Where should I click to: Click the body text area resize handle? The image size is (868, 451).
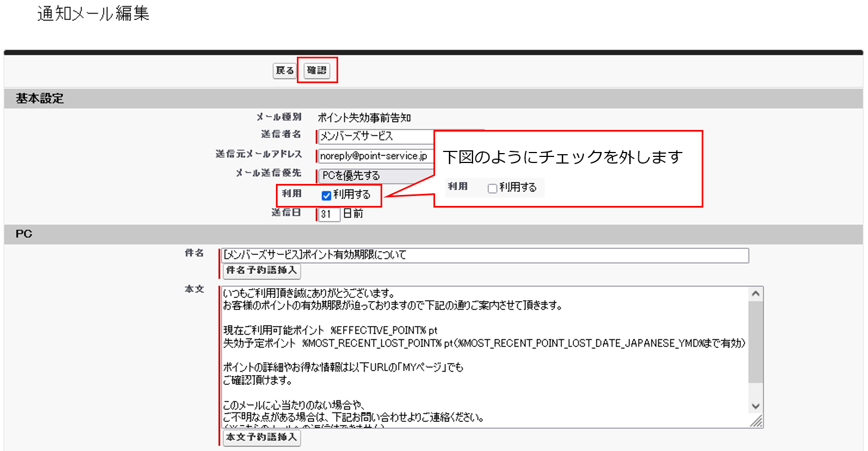pos(757,422)
